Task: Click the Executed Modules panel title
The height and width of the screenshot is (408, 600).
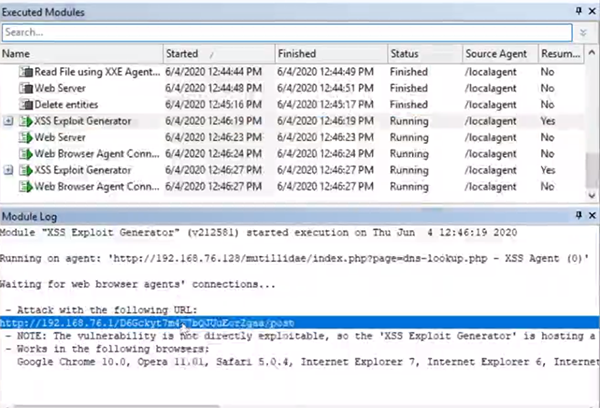Action: click(43, 12)
